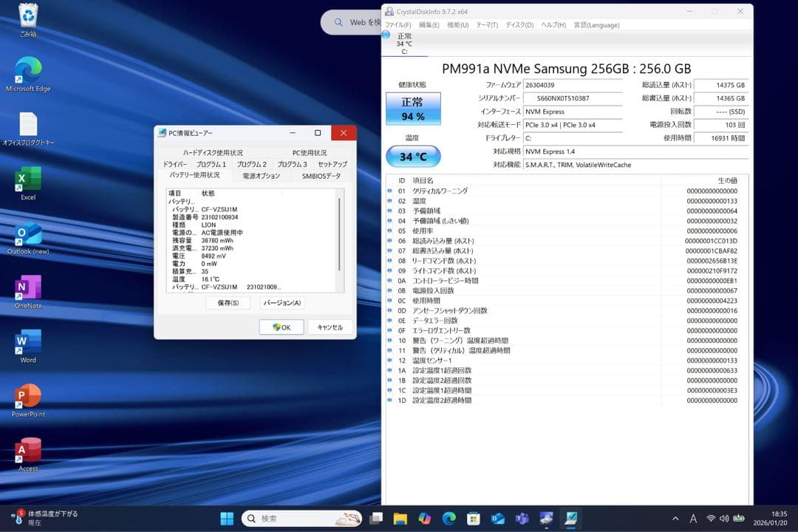Click the 34°C temperature gauge in CrystalDiskInfo

[x=412, y=156]
